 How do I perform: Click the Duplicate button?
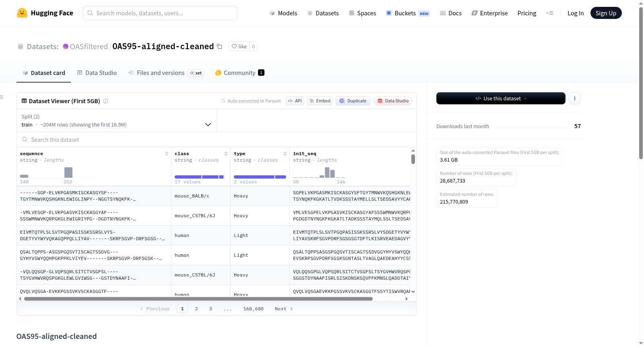pyautogui.click(x=353, y=101)
